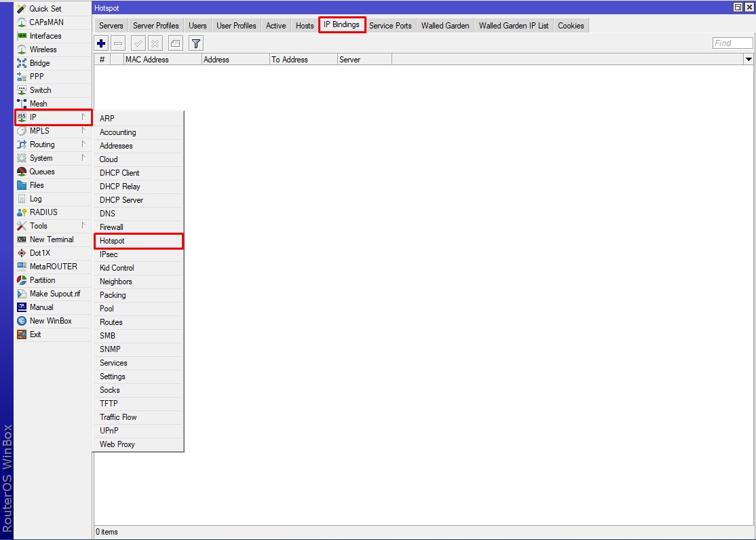
Task: Choose ARP from the IP submenu
Action: (x=138, y=119)
